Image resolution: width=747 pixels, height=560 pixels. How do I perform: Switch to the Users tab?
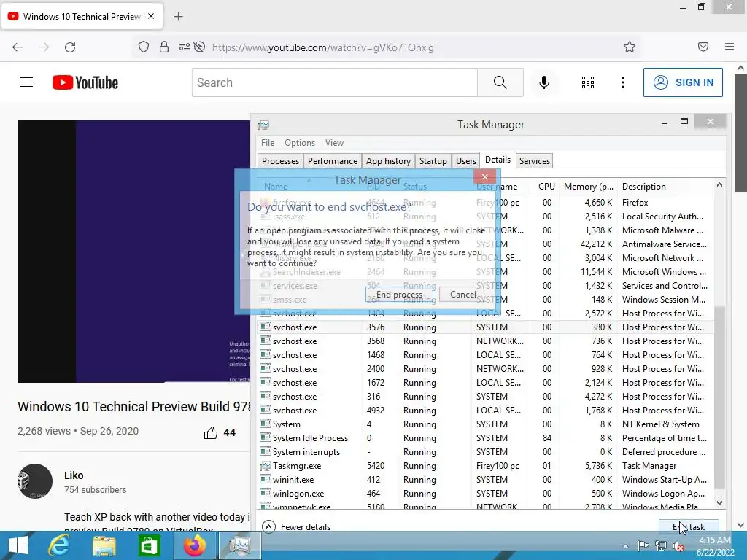click(466, 161)
